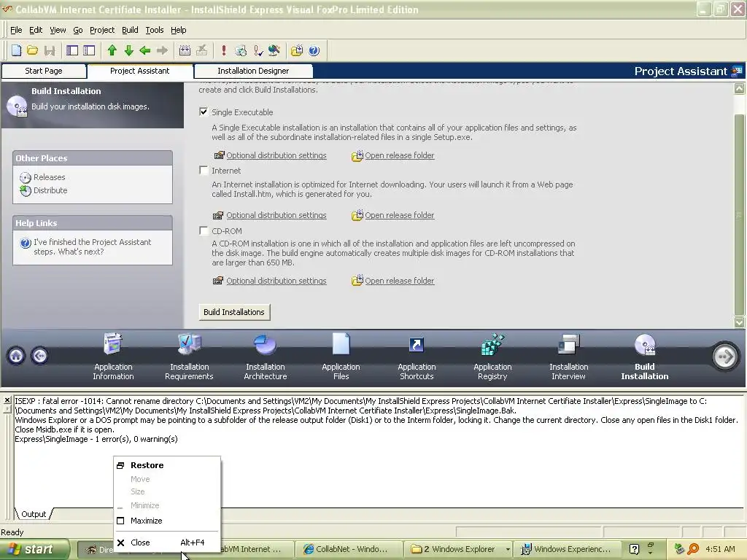Click the scrollbar down arrow in assistant pane
747x560 pixels.
point(740,322)
